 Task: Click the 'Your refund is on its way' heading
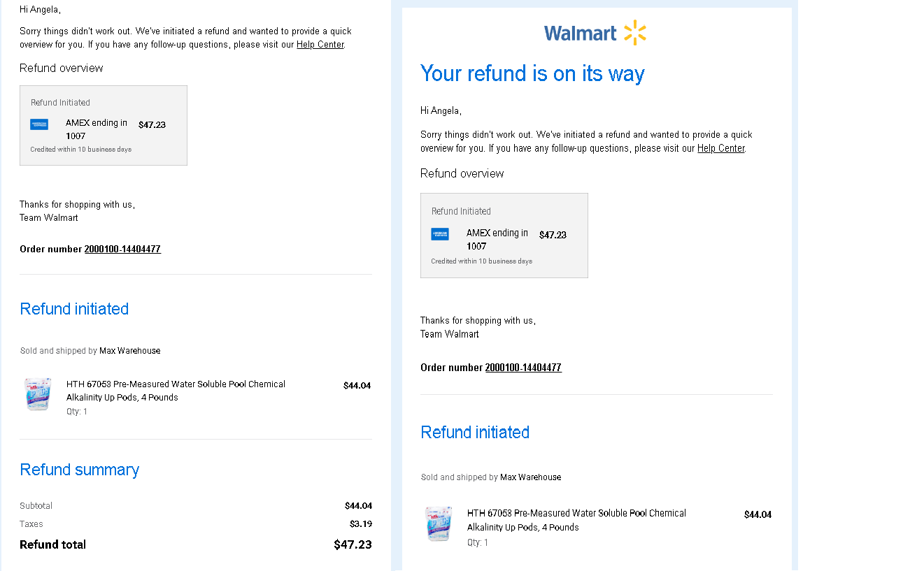[x=532, y=73]
